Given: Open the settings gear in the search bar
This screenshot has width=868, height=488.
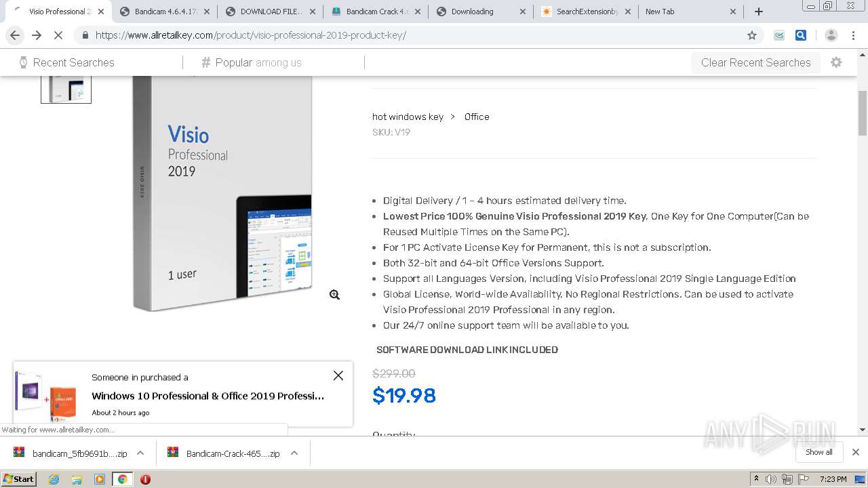Looking at the screenshot, I should click(x=836, y=62).
